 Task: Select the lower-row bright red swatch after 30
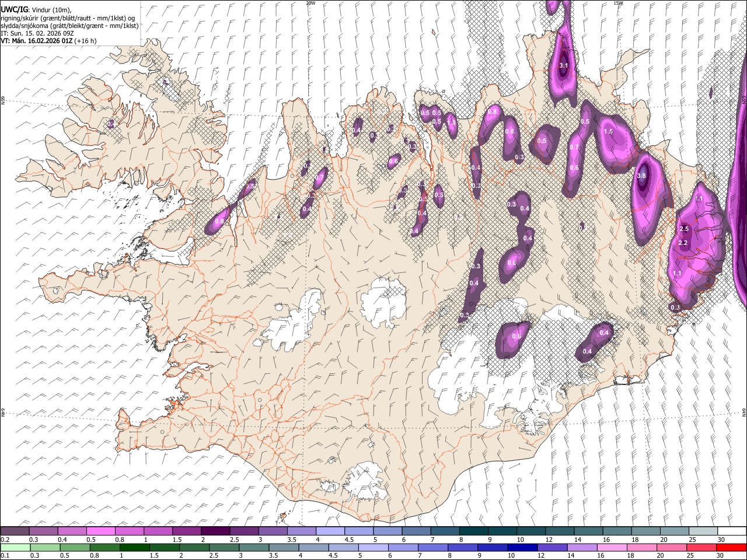coord(731,547)
